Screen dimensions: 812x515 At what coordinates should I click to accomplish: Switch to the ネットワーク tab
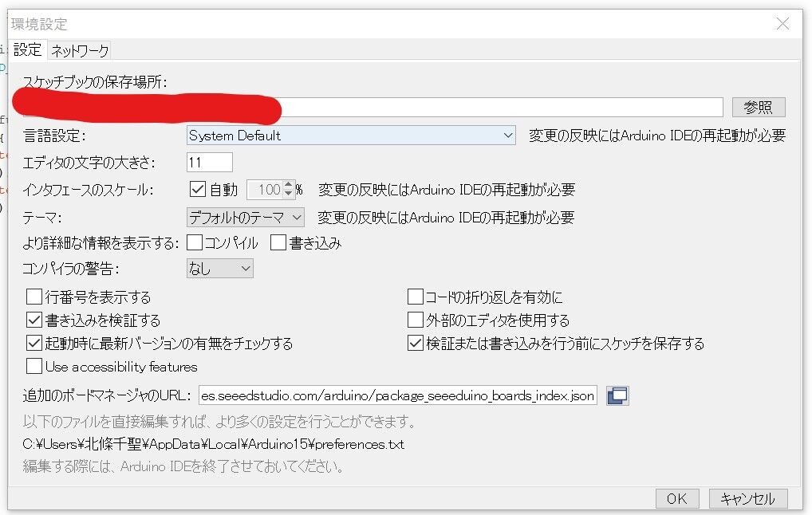point(80,51)
